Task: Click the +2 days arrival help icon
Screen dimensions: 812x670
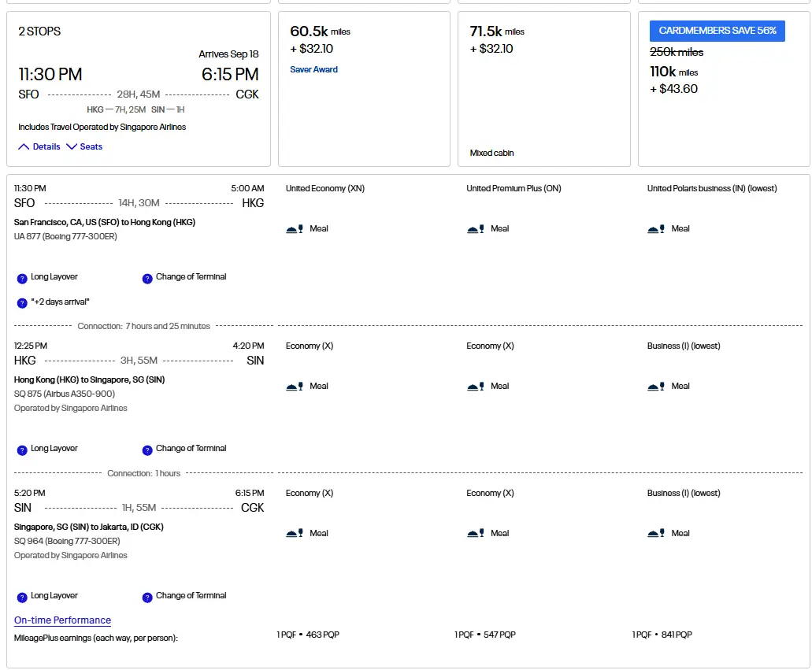Action: 22,303
